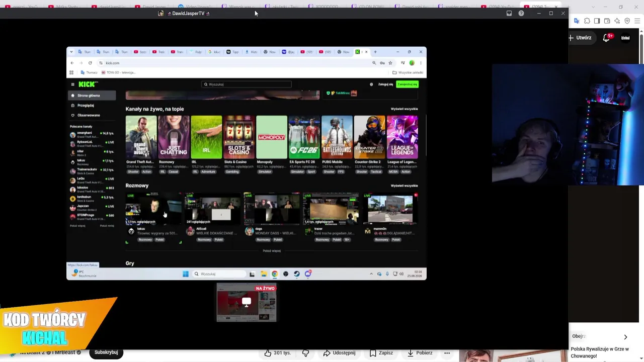The image size is (644, 362).
Task: Open lordkebun channel in sidebar
Action: pos(92,199)
